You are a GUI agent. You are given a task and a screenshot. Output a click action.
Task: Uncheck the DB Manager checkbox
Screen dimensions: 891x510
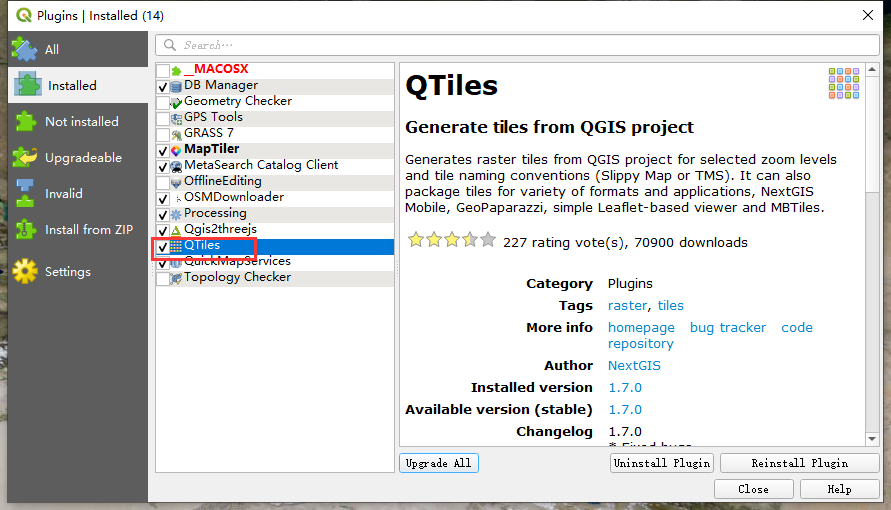point(163,86)
